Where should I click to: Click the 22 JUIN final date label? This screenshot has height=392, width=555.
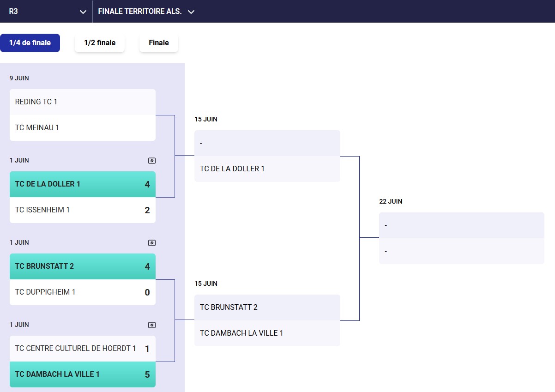(391, 202)
